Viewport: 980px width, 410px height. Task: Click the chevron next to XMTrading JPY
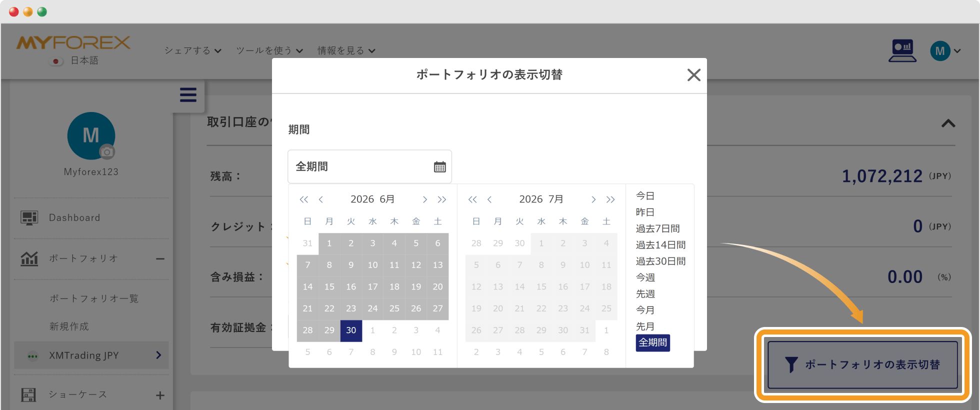(x=158, y=355)
